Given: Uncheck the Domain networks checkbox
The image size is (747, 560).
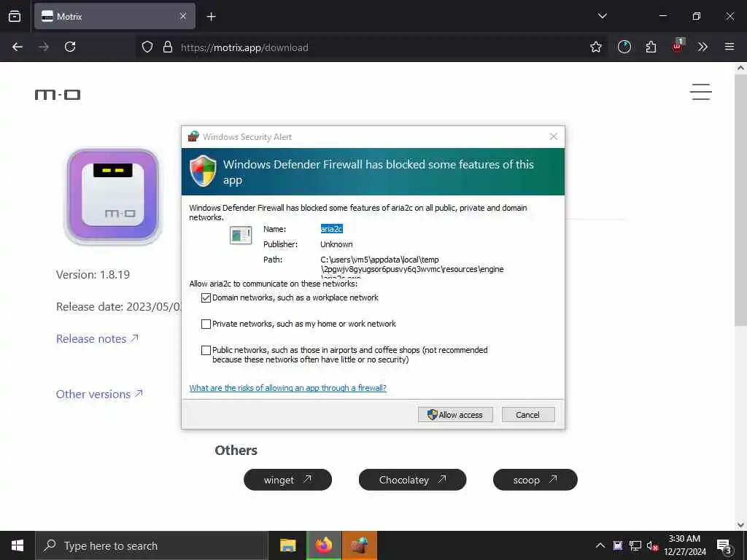Looking at the screenshot, I should coord(206,298).
